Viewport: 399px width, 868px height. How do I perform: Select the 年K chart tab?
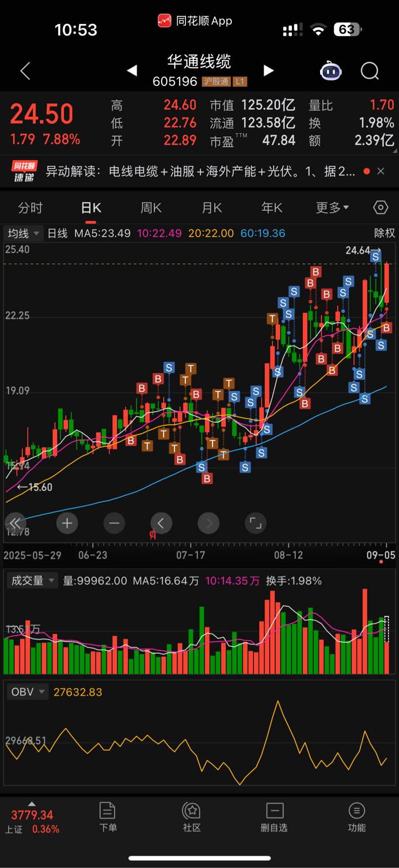(272, 208)
